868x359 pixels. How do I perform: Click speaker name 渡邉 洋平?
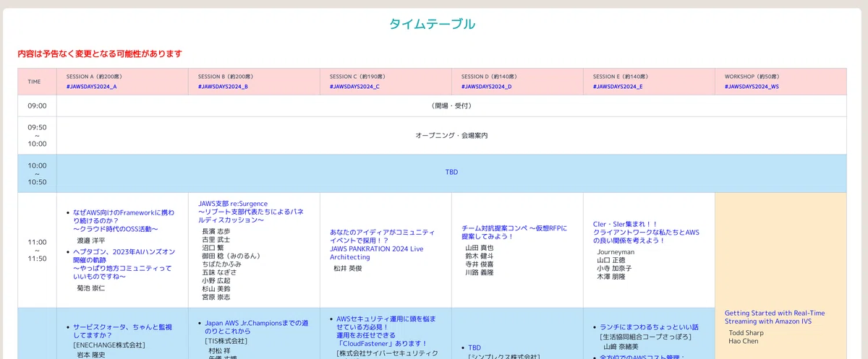click(91, 241)
